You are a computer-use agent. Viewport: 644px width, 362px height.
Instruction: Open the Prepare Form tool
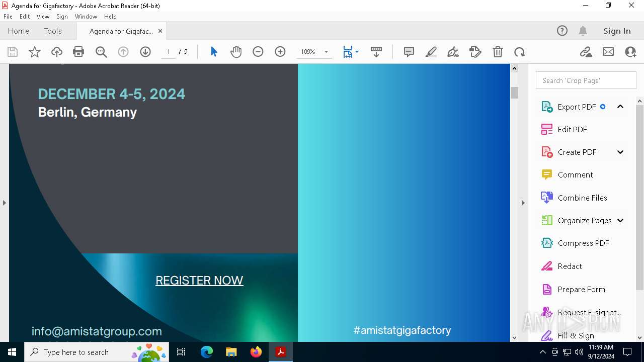coord(581,289)
